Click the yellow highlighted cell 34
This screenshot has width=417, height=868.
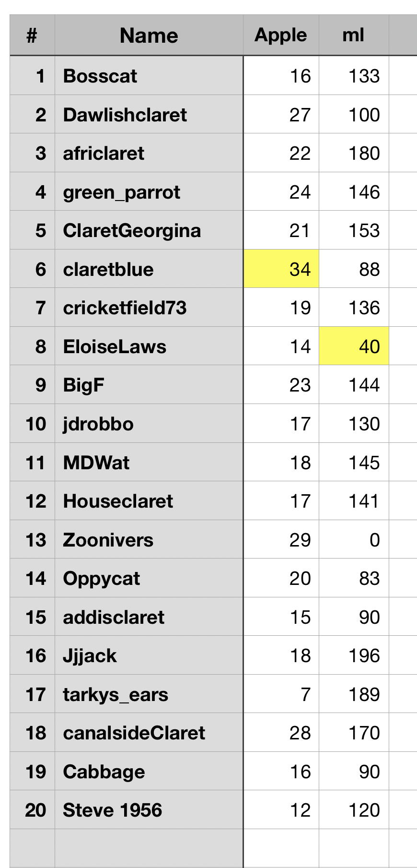click(x=281, y=269)
